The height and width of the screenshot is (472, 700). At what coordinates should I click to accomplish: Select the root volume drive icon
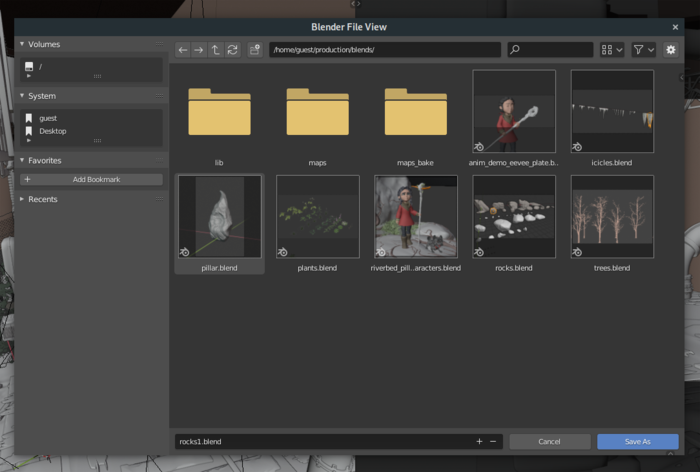(29, 67)
